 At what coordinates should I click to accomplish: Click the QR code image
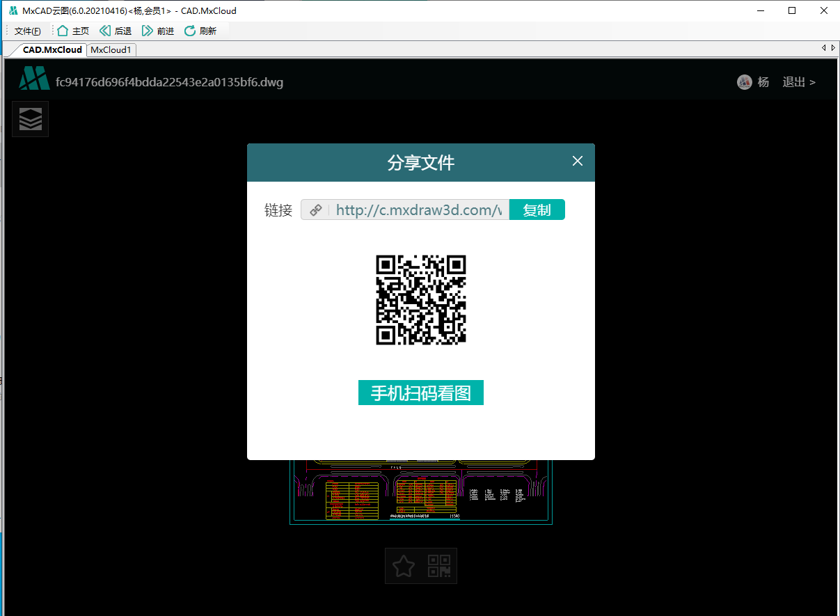coord(421,300)
